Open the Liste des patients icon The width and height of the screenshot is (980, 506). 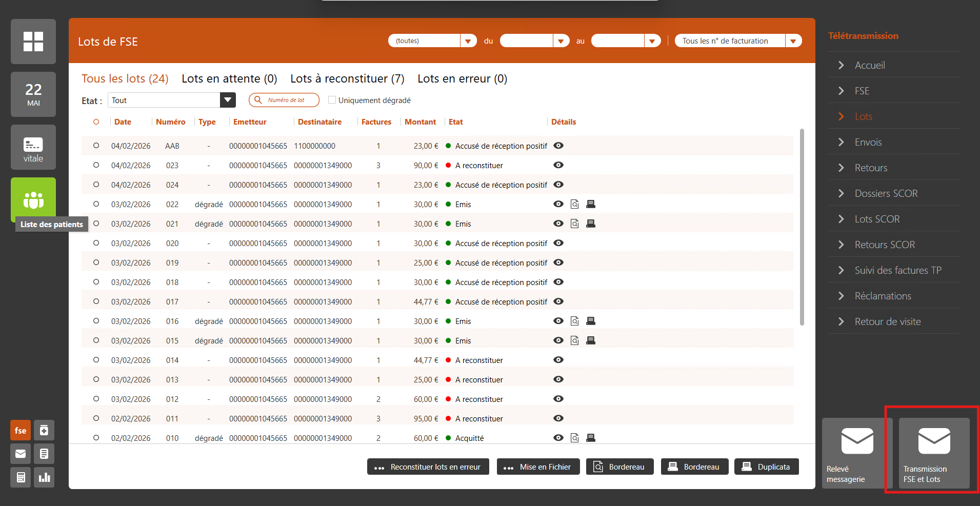tap(33, 200)
